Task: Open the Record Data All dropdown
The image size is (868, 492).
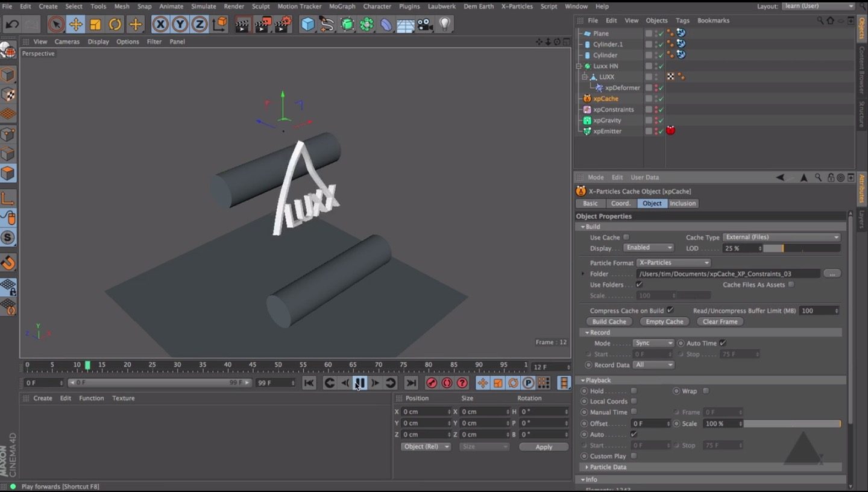Action: [653, 365]
